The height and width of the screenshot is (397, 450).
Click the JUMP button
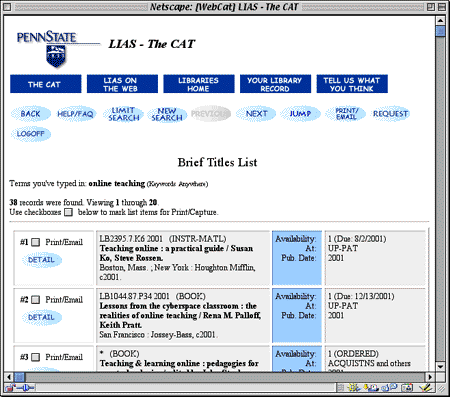pos(300,114)
